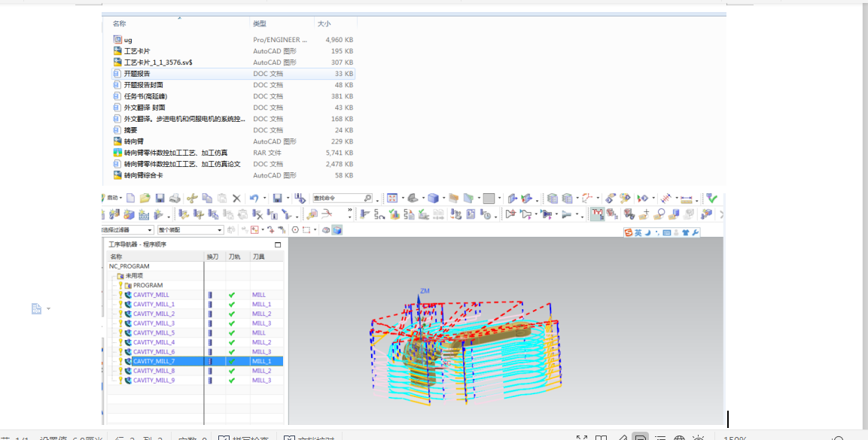Click the Delete X icon in toolbar
This screenshot has width=868, height=440.
click(236, 199)
